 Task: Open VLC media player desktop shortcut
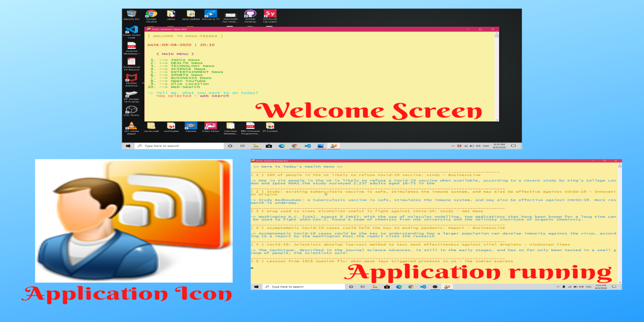click(131, 128)
